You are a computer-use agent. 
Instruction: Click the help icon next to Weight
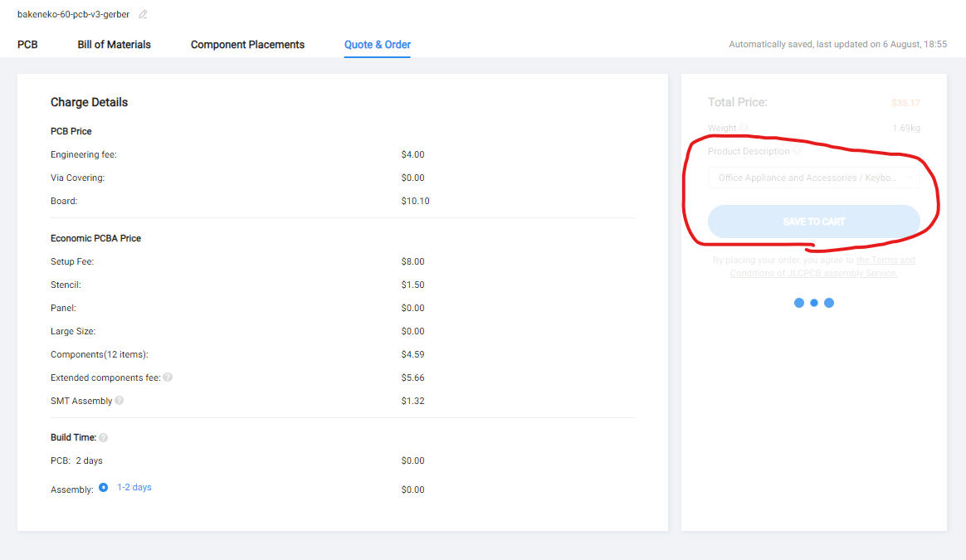tap(744, 128)
